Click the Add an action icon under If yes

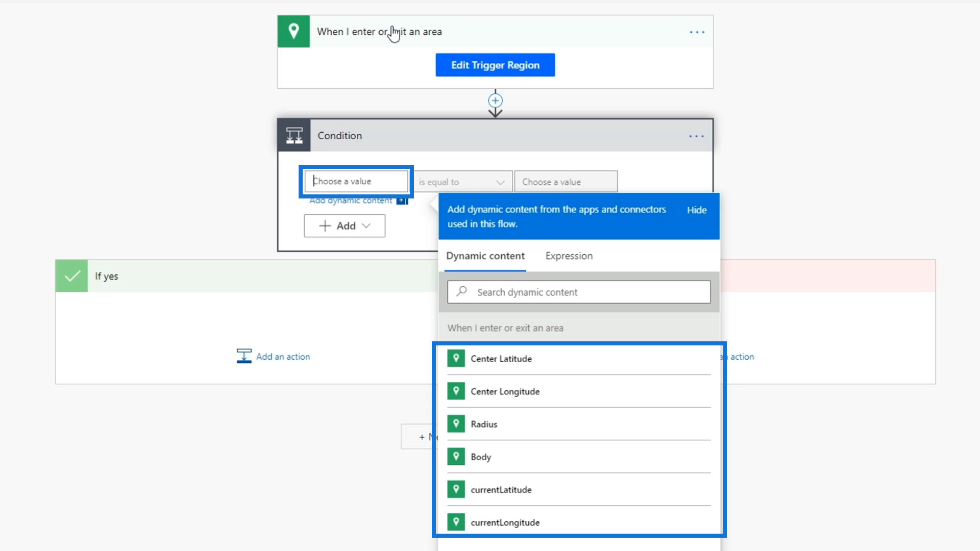(244, 356)
